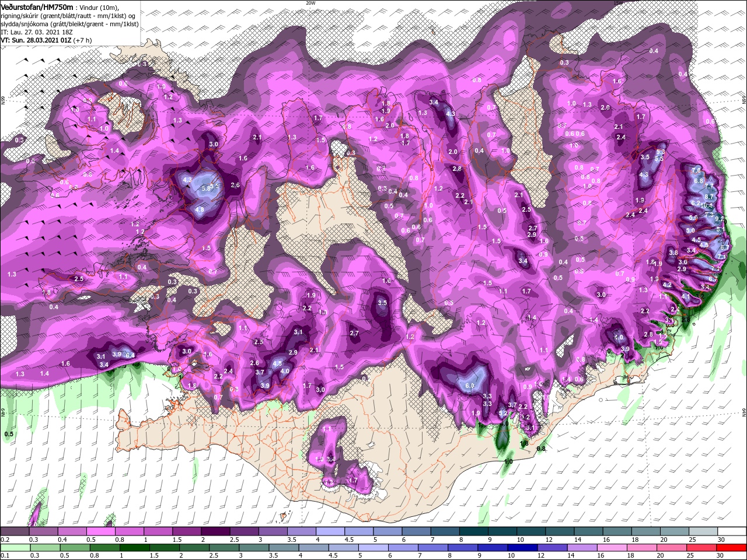
Task: Click the 'slydda/snjókoma' legend description line
Action: coord(69,24)
